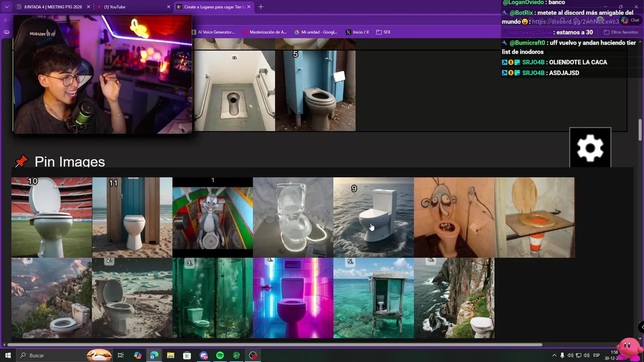Select the ocean toilet image numbered 9
Viewport: 644px width, 362px height.
374,217
